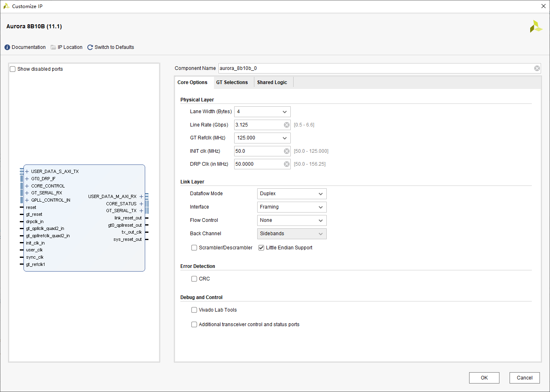Image resolution: width=550 pixels, height=392 pixels.
Task: Clear the Component Name field
Action: pyautogui.click(x=537, y=68)
